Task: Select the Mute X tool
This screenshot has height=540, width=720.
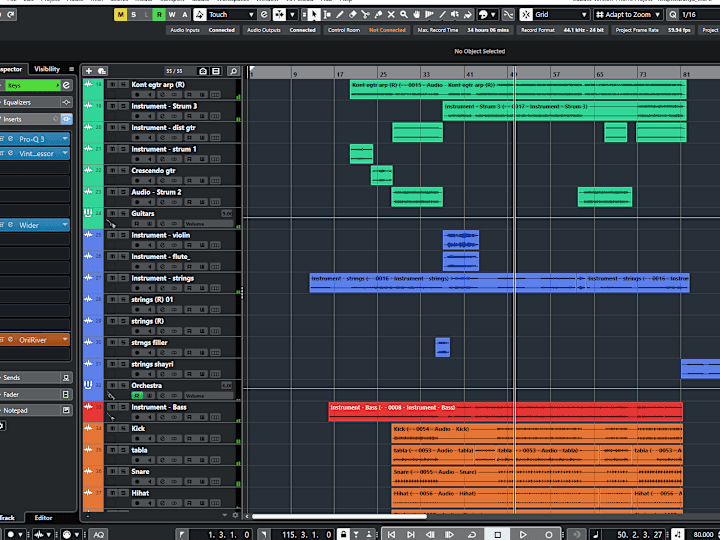Action: [391, 15]
